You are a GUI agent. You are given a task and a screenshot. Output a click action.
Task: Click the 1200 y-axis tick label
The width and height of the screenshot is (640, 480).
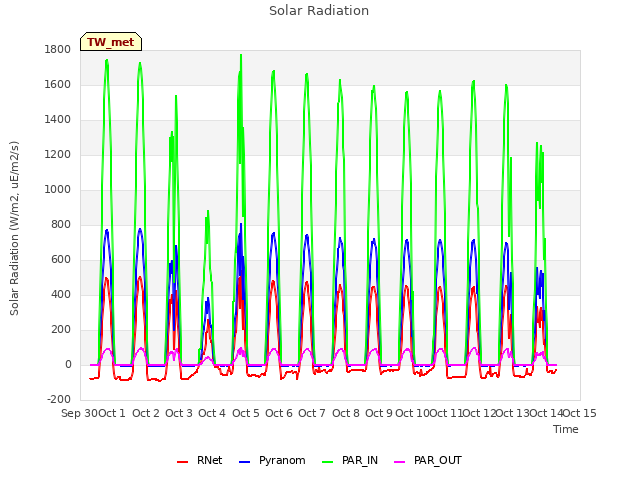tap(58, 155)
